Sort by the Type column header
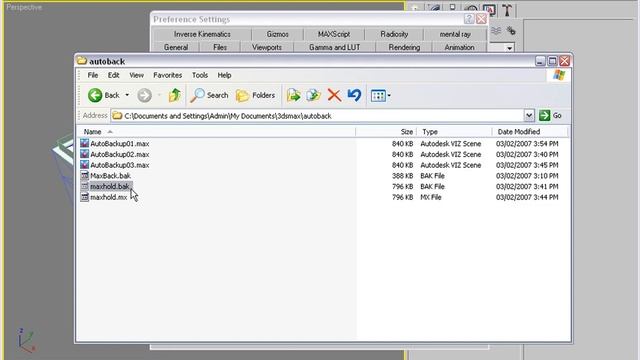Viewport: 640px width, 360px height. pos(454,132)
